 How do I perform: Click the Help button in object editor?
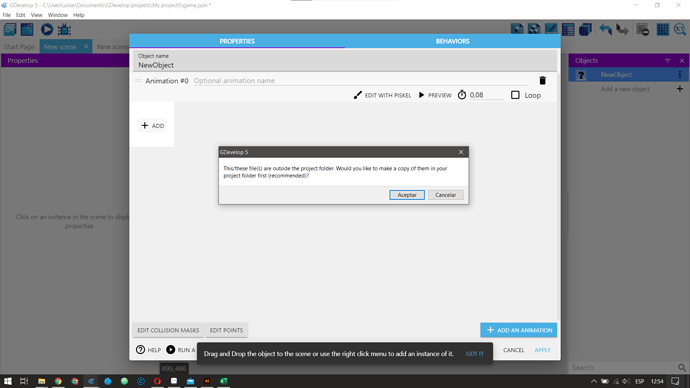[x=148, y=350]
